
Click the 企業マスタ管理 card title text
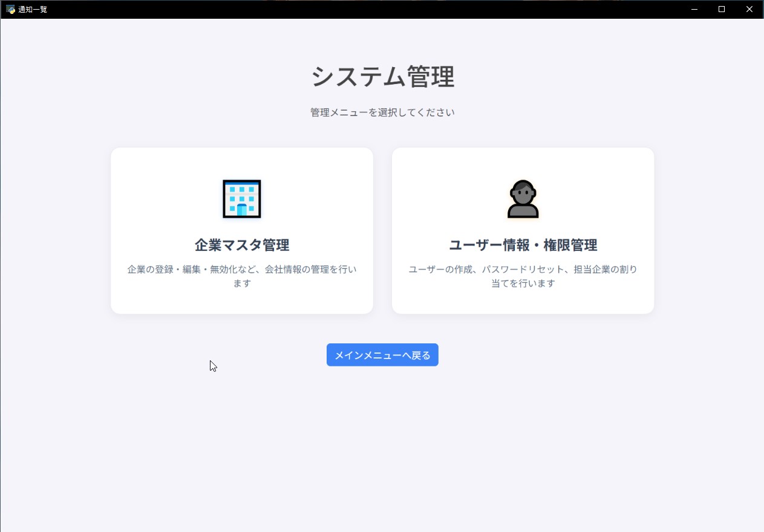[x=241, y=245]
